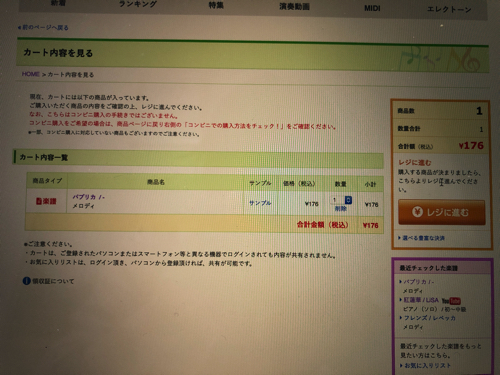Open the 領収証について link

point(53,281)
